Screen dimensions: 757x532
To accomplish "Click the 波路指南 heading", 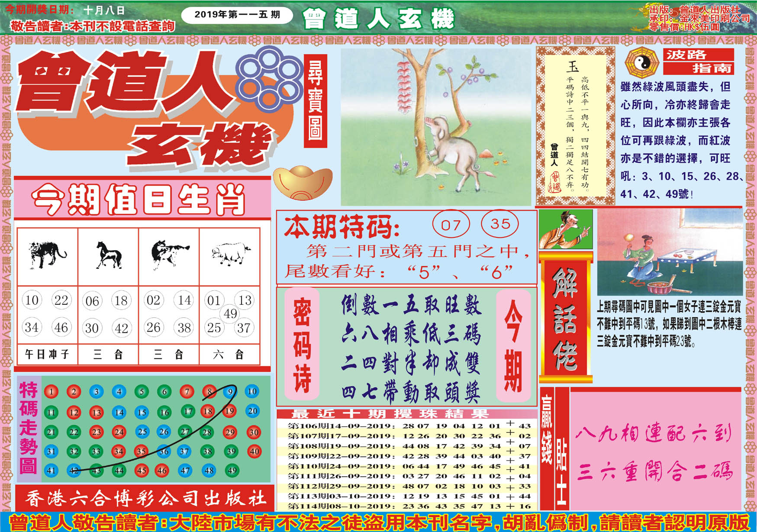I will coord(698,61).
